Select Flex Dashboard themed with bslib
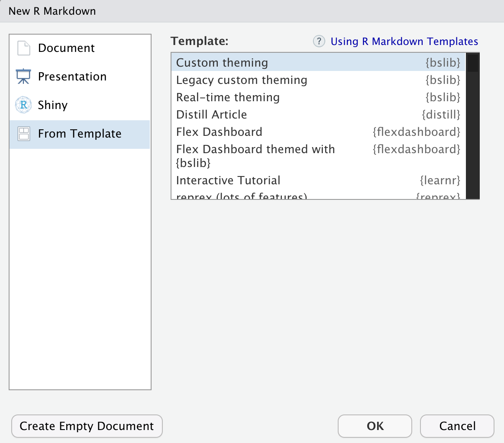The width and height of the screenshot is (504, 443). (x=318, y=156)
